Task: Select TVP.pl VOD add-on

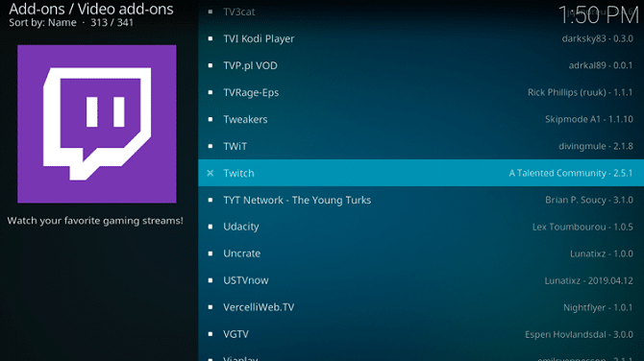Action: click(x=421, y=65)
